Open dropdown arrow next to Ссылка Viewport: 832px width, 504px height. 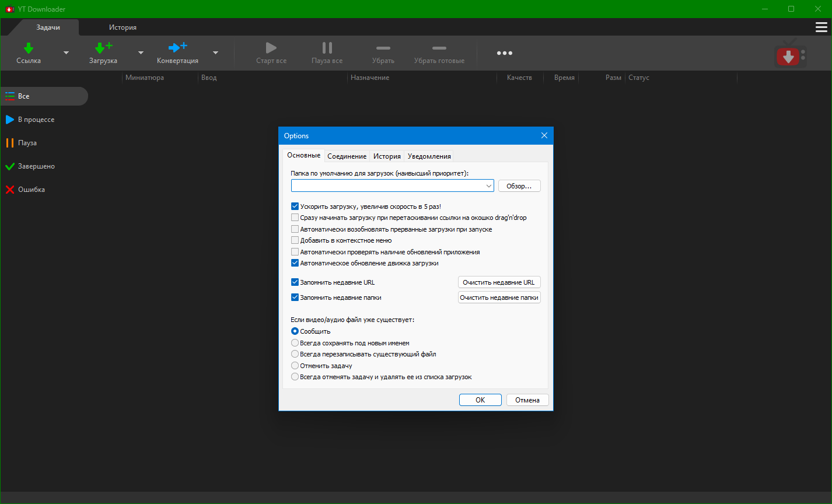click(66, 52)
